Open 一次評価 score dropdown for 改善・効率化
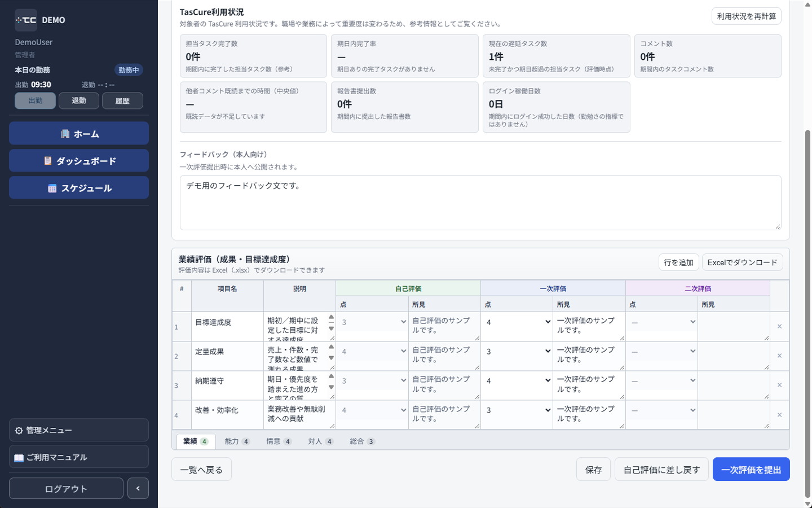Viewport: 812px width, 508px height. (517, 410)
